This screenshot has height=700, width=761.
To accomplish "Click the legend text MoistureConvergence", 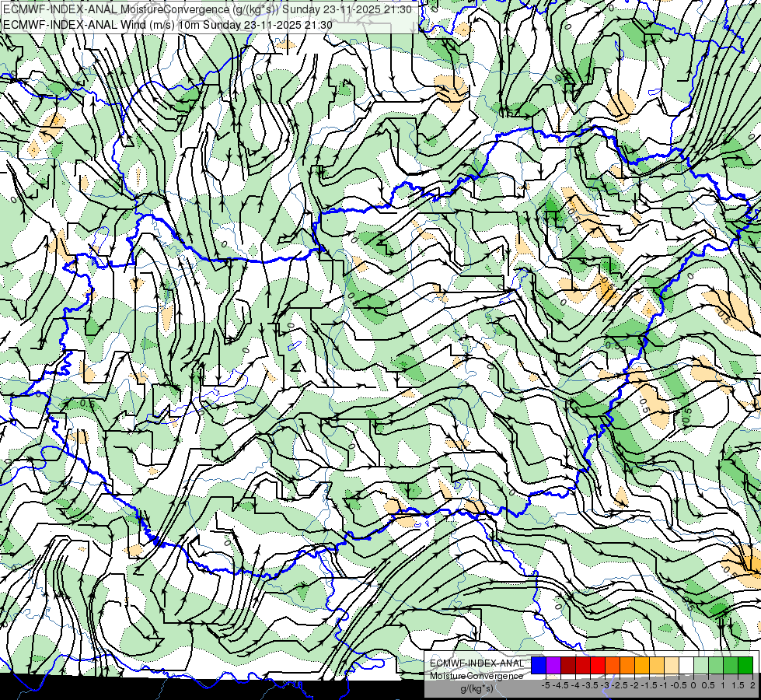I will 476,676.
